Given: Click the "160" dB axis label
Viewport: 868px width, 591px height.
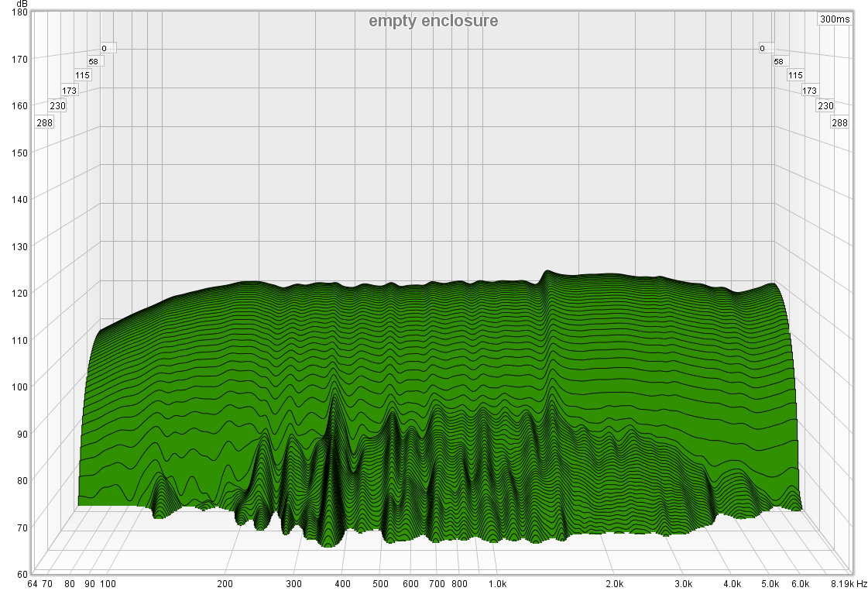Looking at the screenshot, I should coord(19,105).
